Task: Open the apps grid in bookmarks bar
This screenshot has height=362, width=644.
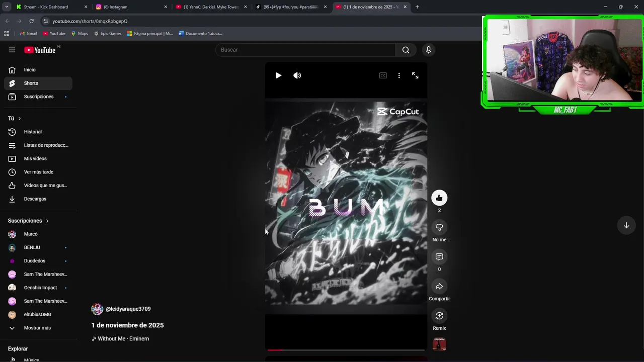Action: pos(7,34)
